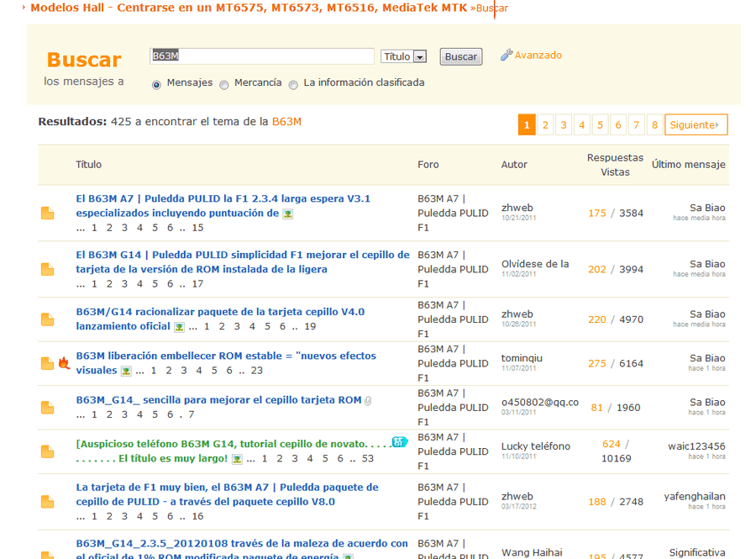The height and width of the screenshot is (559, 756).
Task: Open author 'Wang Haihai' profile
Action: coord(532,553)
